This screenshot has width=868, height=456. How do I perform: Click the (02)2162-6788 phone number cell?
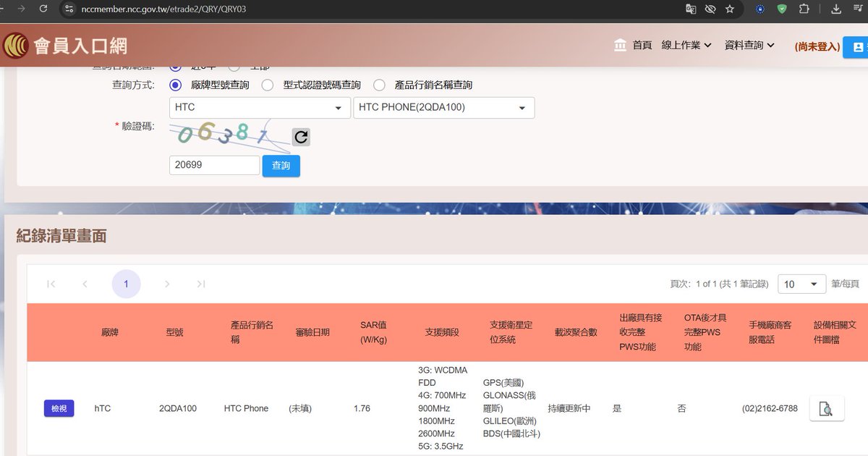tap(770, 408)
